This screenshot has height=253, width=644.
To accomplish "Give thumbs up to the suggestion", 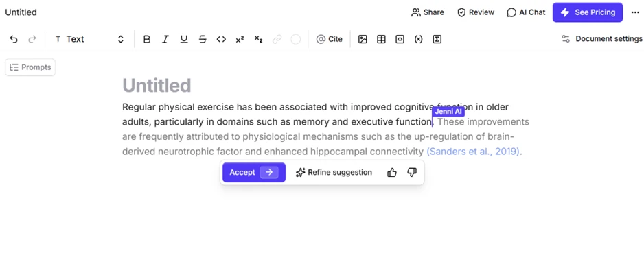I will [x=392, y=172].
